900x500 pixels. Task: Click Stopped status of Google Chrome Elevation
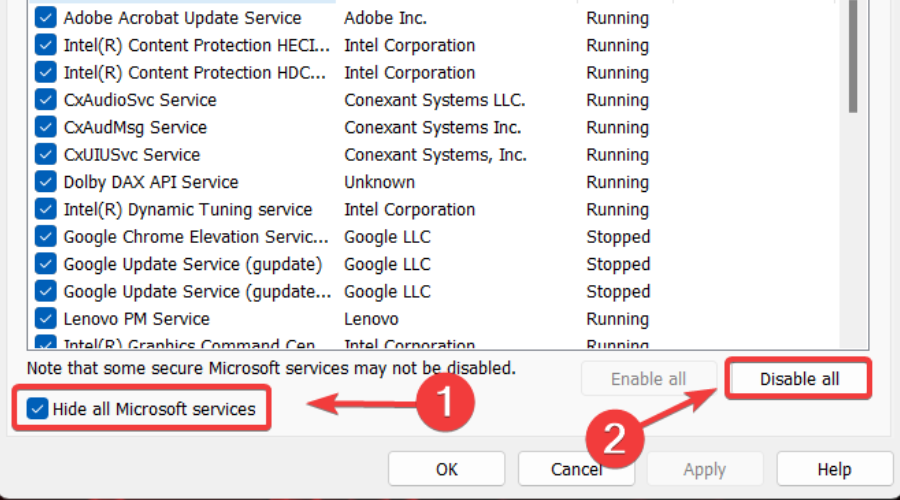tap(618, 237)
